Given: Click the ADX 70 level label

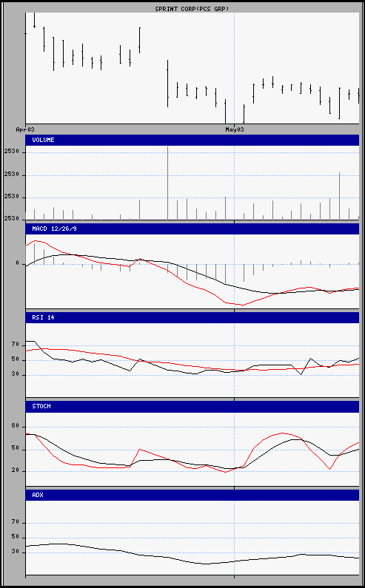Looking at the screenshot, I should pos(15,523).
